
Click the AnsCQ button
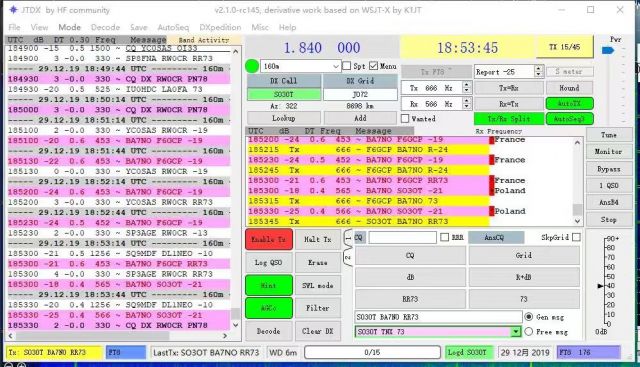[496, 238]
